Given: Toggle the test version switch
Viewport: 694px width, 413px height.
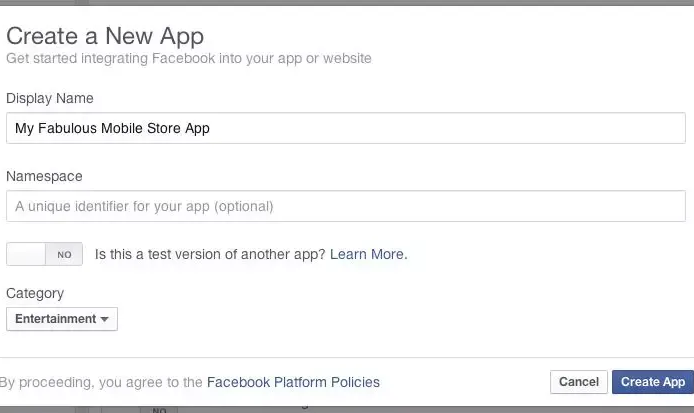Looking at the screenshot, I should tap(44, 255).
